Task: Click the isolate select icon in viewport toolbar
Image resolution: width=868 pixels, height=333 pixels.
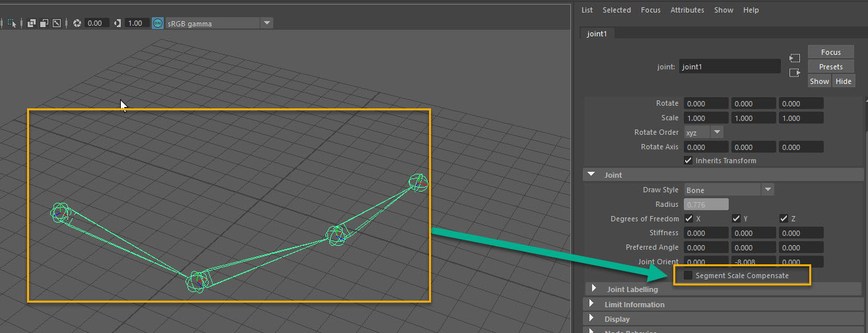Action: pyautogui.click(x=12, y=23)
